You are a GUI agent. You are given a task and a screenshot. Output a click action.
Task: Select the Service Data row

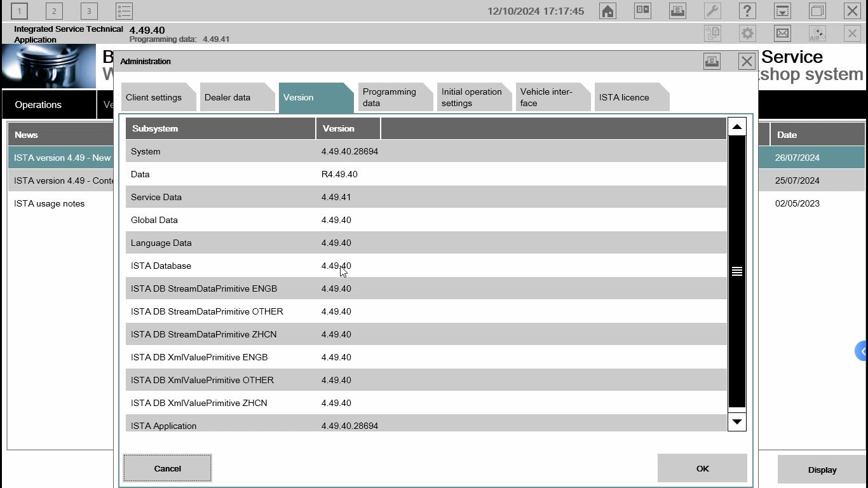[426, 197]
